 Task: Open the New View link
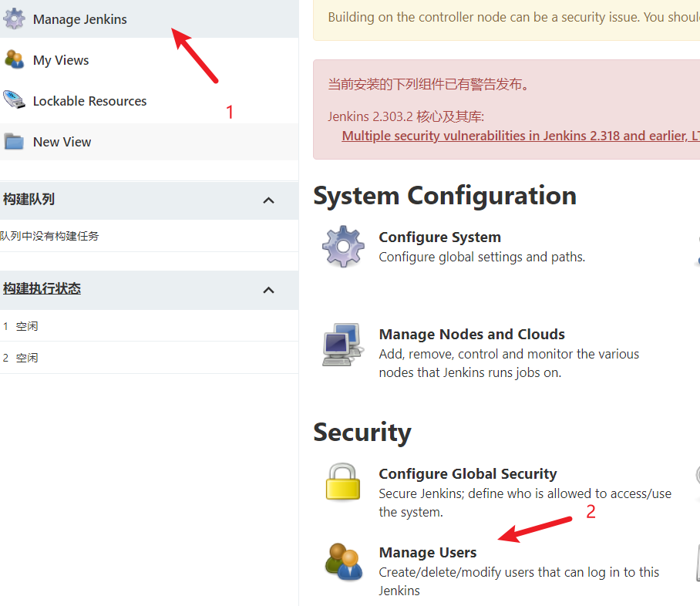tap(62, 142)
